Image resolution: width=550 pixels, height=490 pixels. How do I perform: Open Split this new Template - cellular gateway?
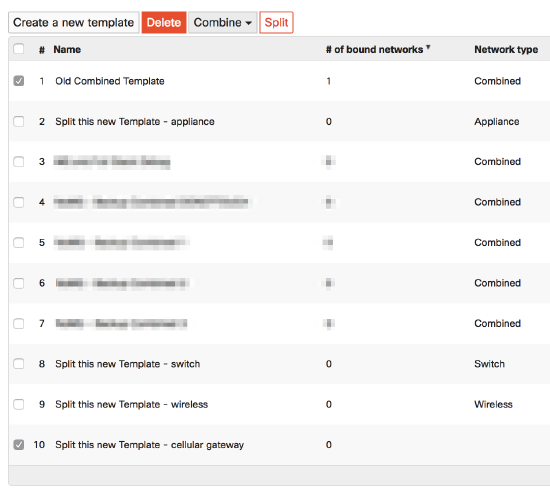pos(149,445)
